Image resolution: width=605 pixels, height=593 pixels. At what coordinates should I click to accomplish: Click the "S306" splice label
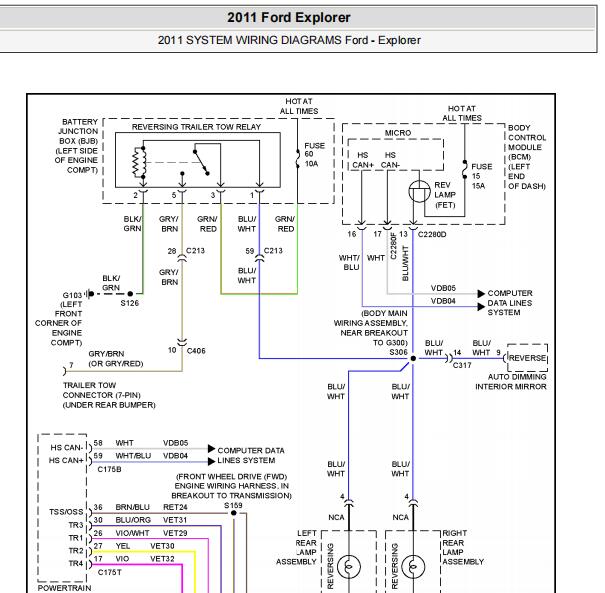[398, 352]
